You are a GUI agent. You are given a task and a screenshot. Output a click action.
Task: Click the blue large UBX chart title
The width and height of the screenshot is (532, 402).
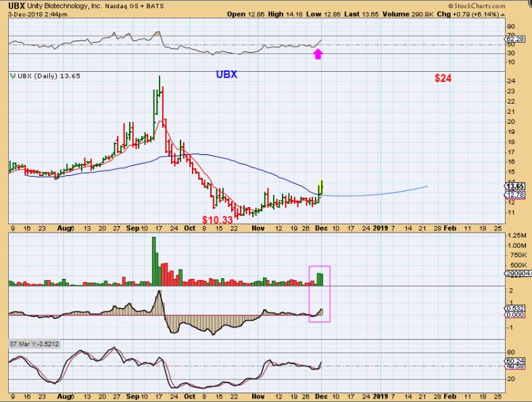pos(226,74)
